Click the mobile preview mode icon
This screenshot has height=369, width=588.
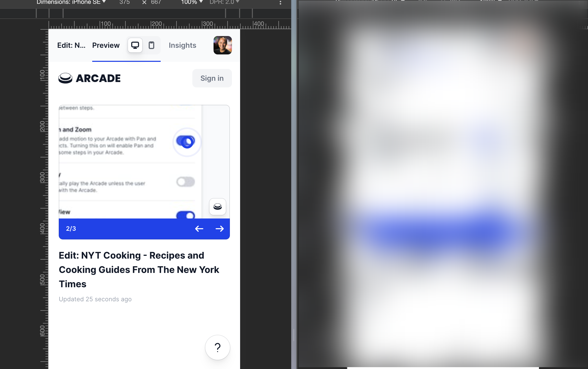pos(151,45)
